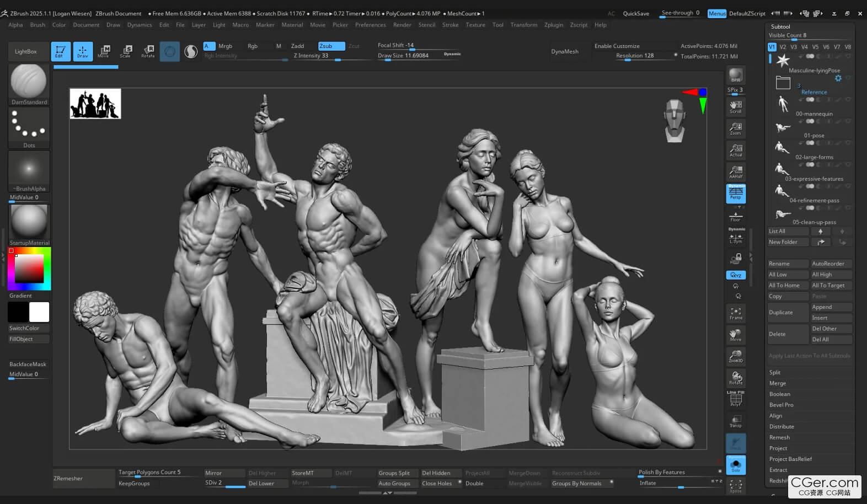Toggle Solo mode on
Viewport: 867px width, 504px height.
[735, 465]
